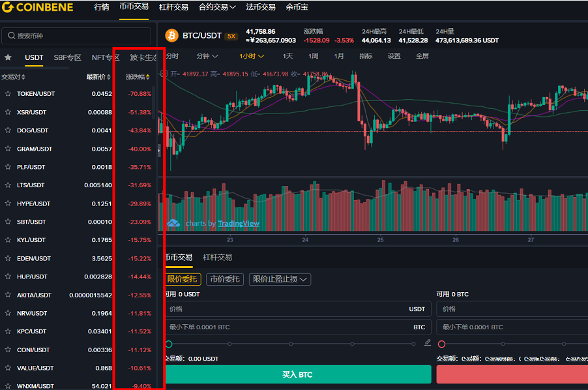Screen dimensions: 588x390
Task: Star the CONI/USDT pair
Action: pos(8,350)
